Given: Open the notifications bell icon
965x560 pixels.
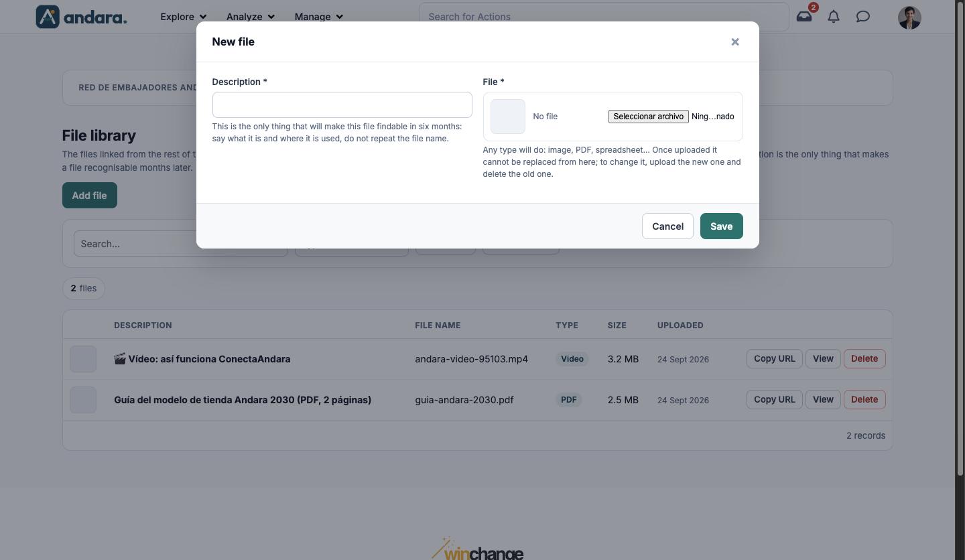Looking at the screenshot, I should click(834, 17).
